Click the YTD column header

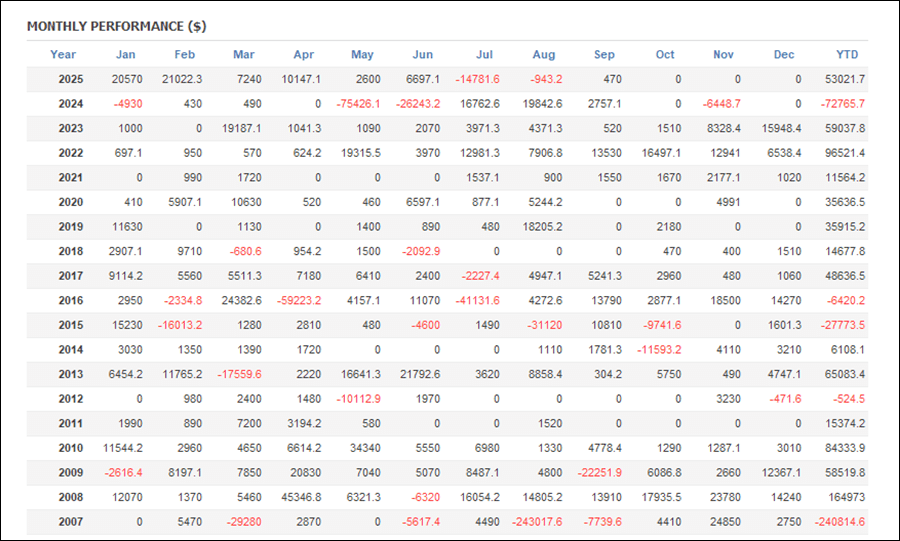(x=847, y=55)
